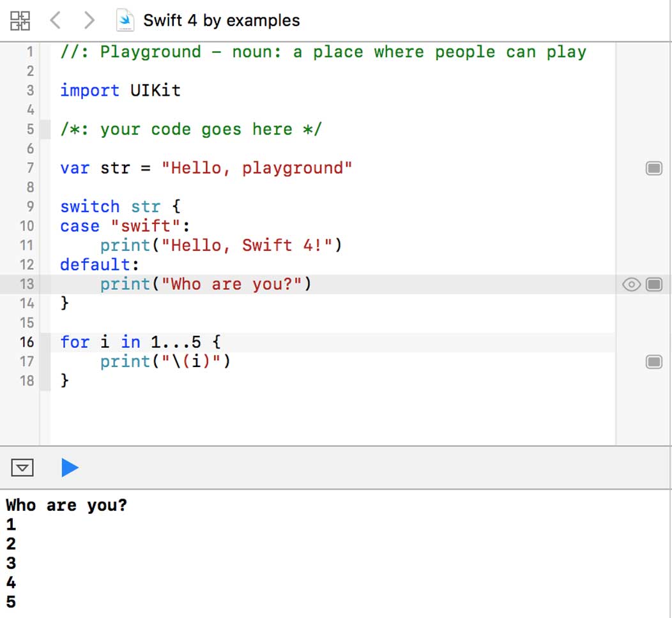Screen dimensions: 672x618
Task: Click the Swift playground file icon
Action: click(x=125, y=20)
